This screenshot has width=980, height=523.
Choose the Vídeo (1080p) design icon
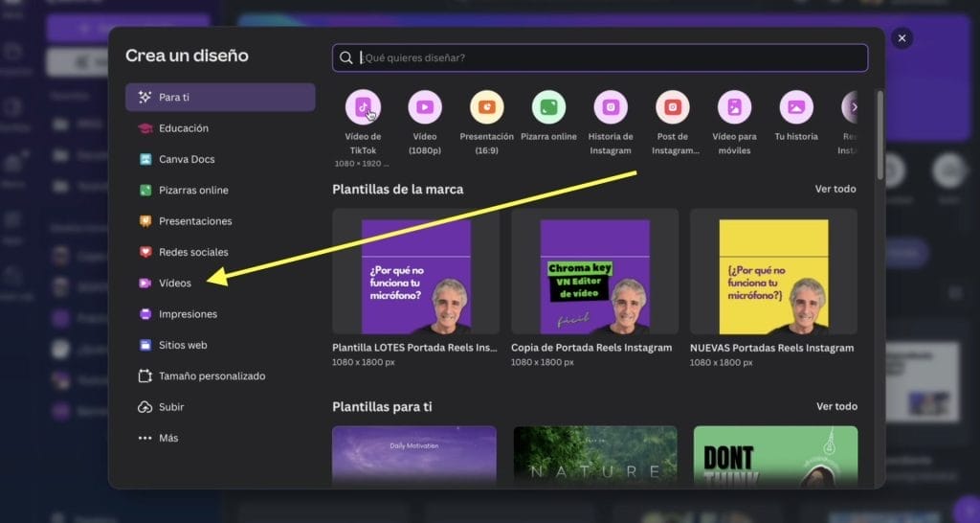click(424, 107)
